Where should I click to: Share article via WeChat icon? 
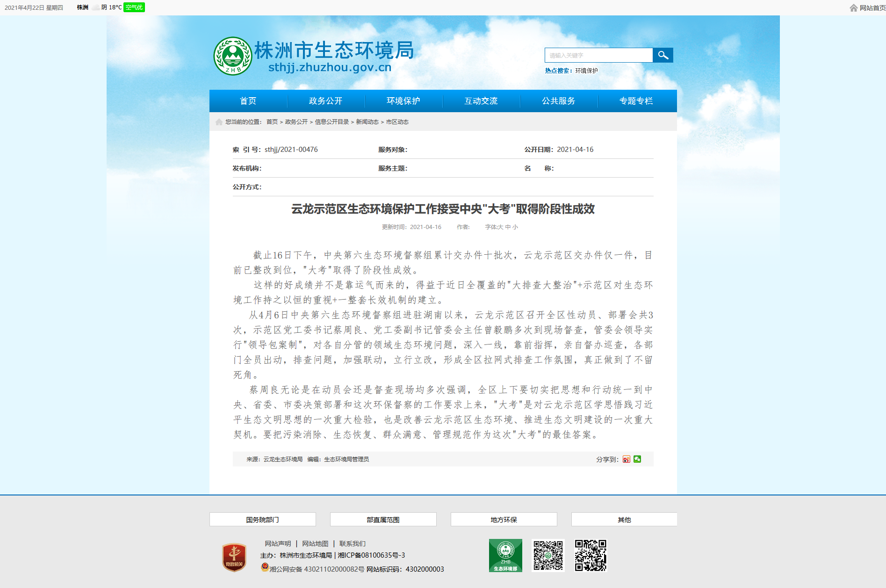pos(637,459)
